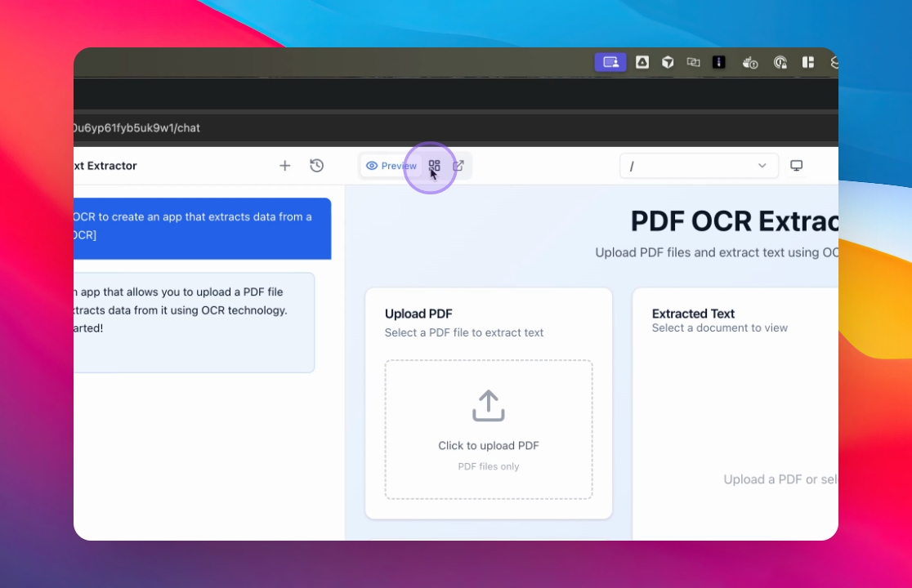Click the circular headset menu bar icon
The width and height of the screenshot is (912, 588).
780,62
